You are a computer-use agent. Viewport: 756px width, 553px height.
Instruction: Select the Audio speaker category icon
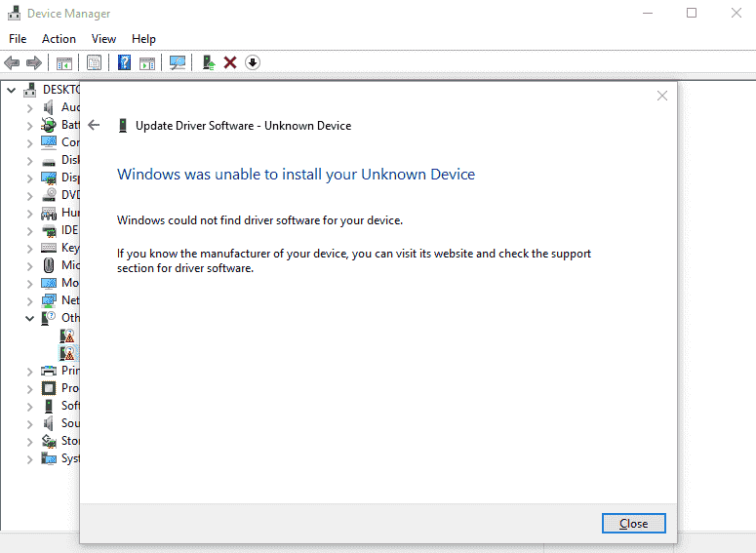[48, 107]
